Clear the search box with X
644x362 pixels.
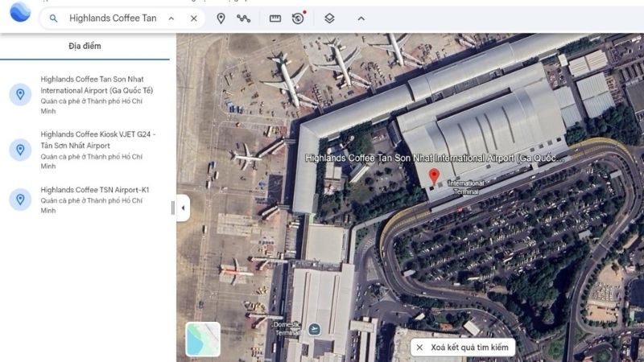pyautogui.click(x=194, y=19)
